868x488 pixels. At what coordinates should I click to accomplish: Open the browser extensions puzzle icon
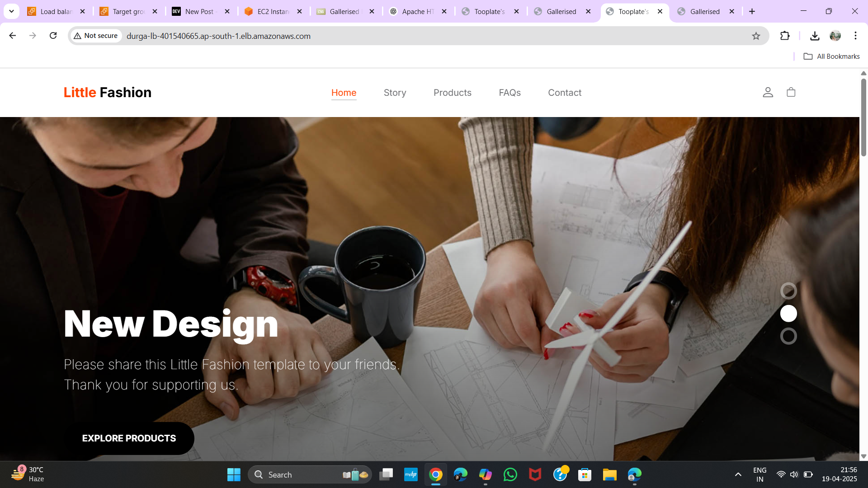tap(785, 36)
